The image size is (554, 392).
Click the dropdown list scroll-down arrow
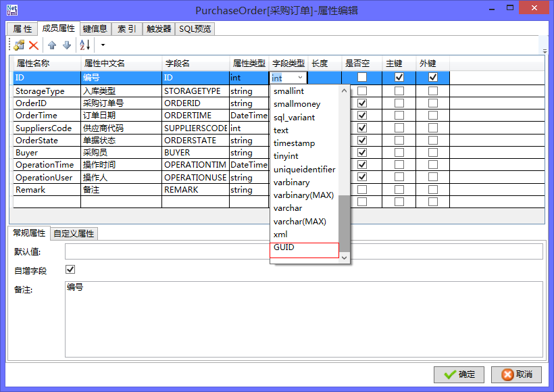[345, 258]
